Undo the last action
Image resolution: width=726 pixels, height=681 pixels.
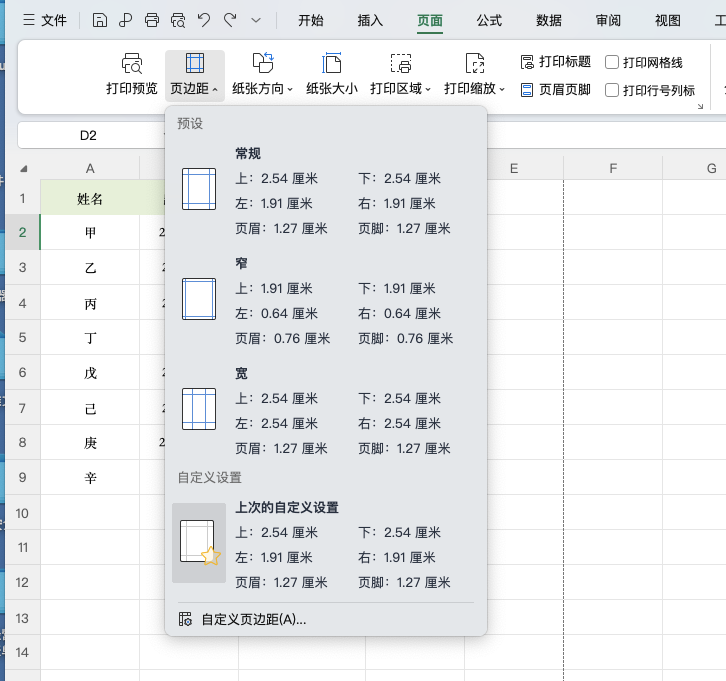point(204,20)
